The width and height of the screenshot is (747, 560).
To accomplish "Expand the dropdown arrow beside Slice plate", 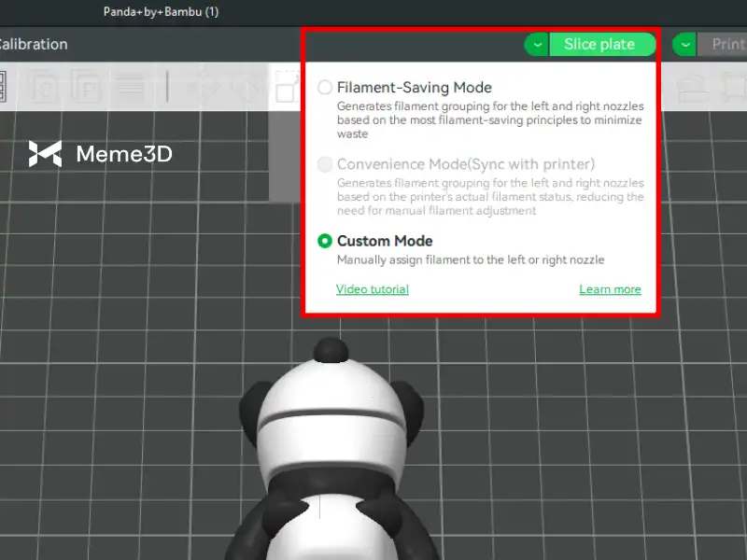I will [x=536, y=44].
